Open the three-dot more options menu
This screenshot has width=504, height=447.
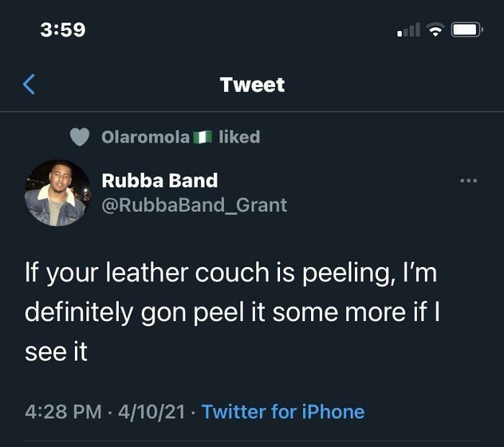coord(469,181)
